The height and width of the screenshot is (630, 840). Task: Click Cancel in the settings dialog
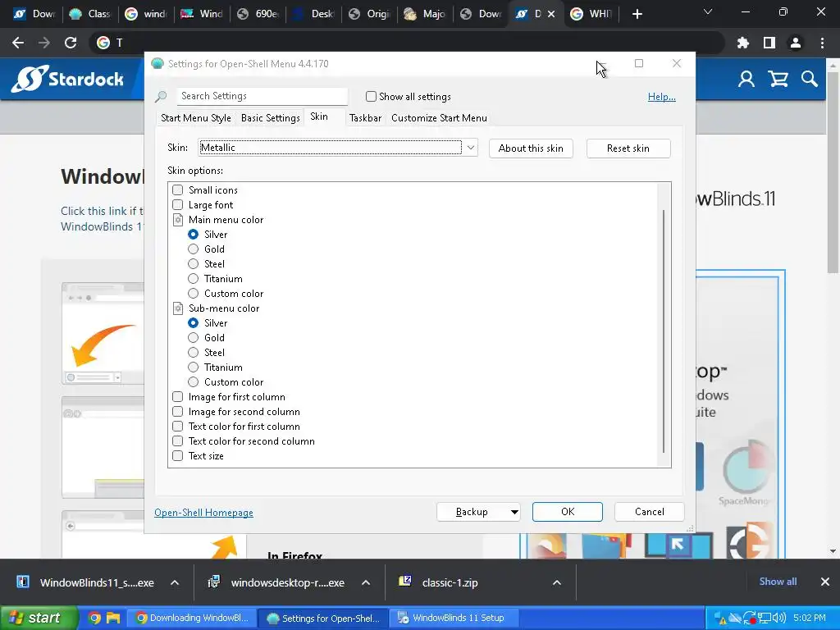tap(650, 512)
